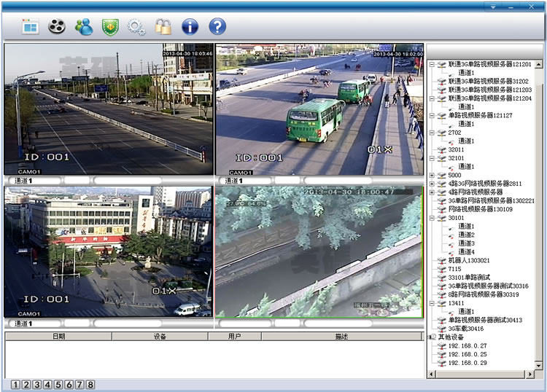Click the blue question mark help icon
Viewport: 547px width, 392px height.
coord(217,26)
